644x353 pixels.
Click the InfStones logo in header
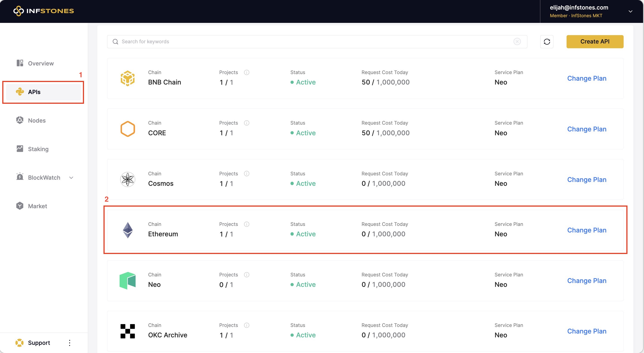tap(43, 11)
